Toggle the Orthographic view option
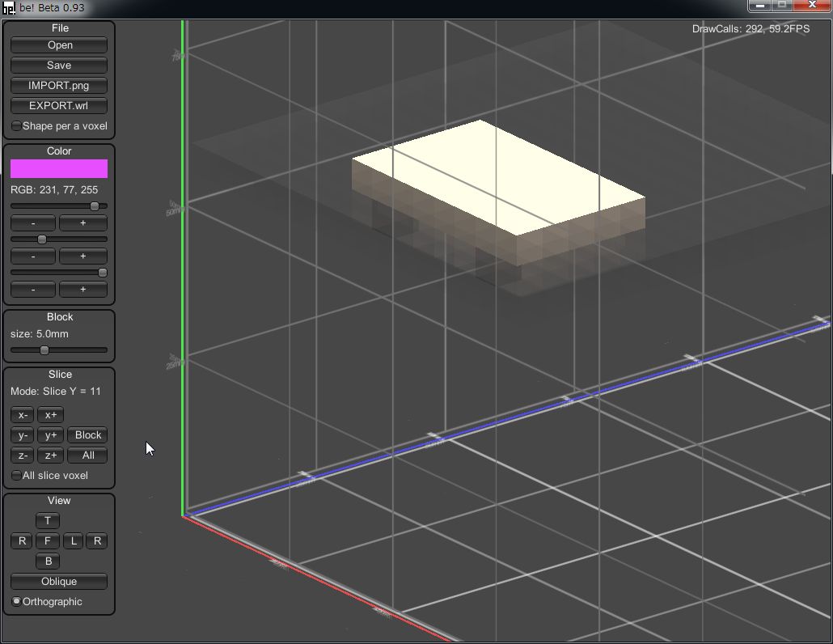833x644 pixels. click(x=17, y=602)
